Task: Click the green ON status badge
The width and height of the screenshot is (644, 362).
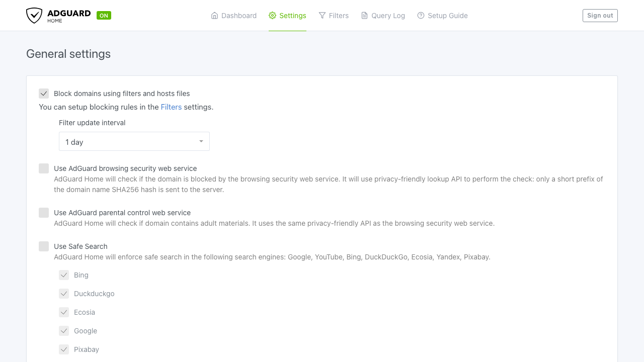Action: [x=104, y=16]
